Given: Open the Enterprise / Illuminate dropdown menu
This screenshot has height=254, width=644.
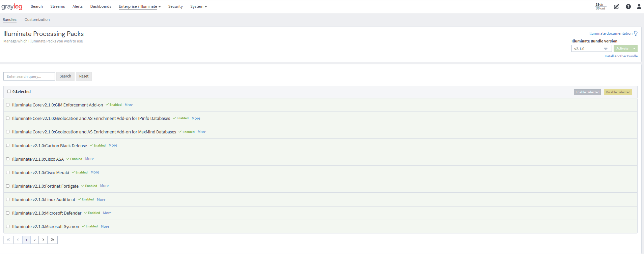Looking at the screenshot, I should pos(140,6).
